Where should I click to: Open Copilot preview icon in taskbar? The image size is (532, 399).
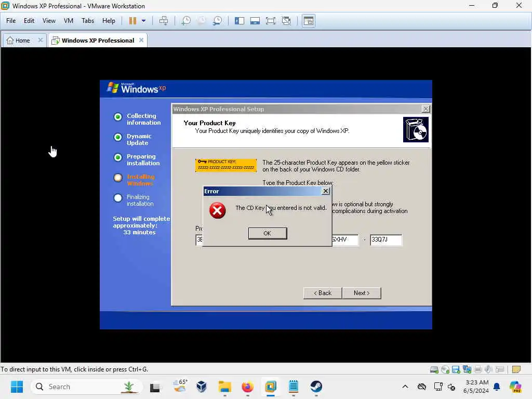coord(515,387)
